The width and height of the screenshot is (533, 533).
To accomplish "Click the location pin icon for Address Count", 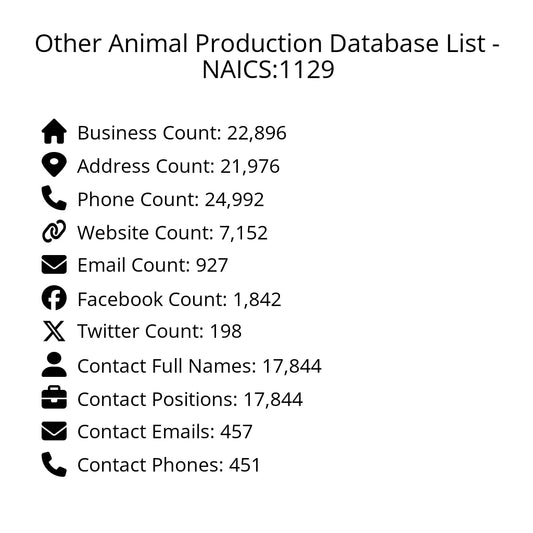I will (54, 165).
